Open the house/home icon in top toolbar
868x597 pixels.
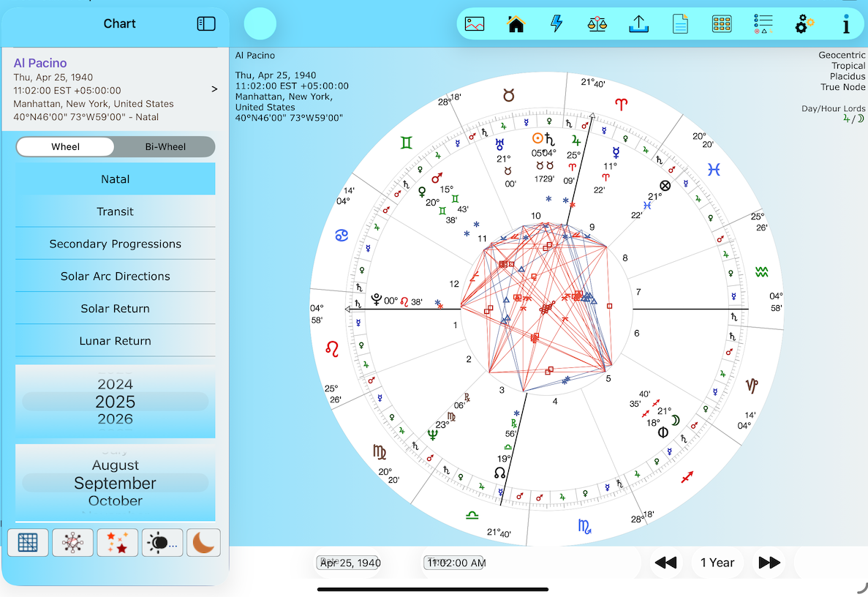coord(516,23)
